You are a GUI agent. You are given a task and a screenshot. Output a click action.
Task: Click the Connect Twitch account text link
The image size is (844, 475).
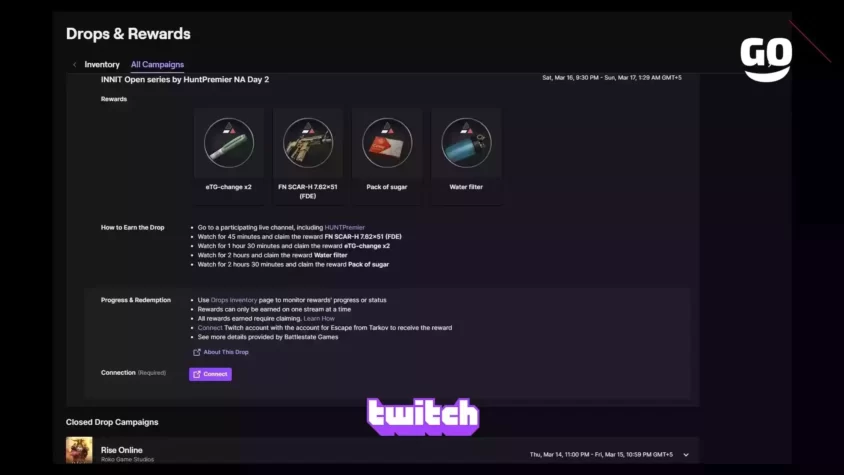209,327
